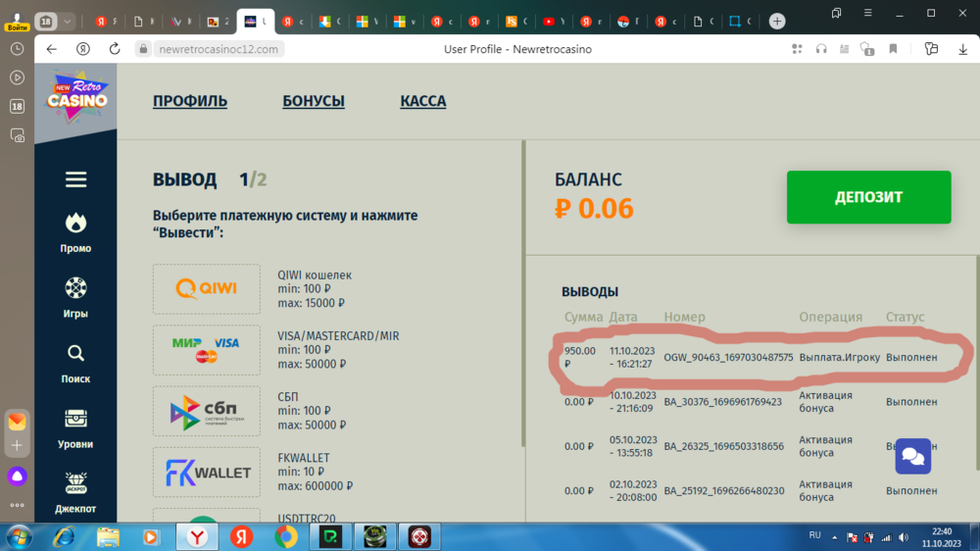
Task: Click the Поиск search magnifier icon
Action: pos(75,354)
